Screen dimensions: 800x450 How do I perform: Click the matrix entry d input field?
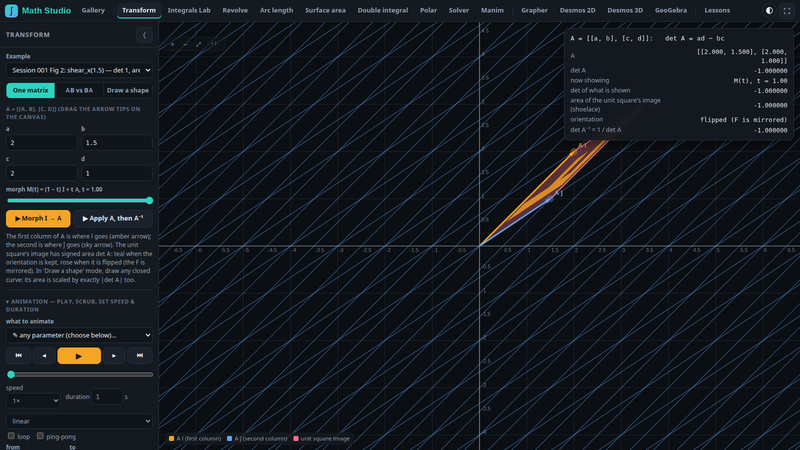click(x=117, y=173)
